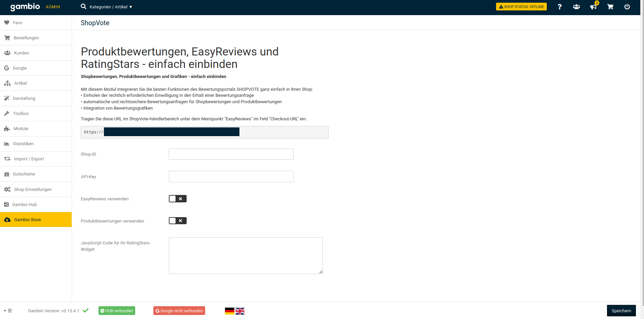This screenshot has height=319, width=644.
Task: Click the HUB verbunden button
Action: (117, 311)
